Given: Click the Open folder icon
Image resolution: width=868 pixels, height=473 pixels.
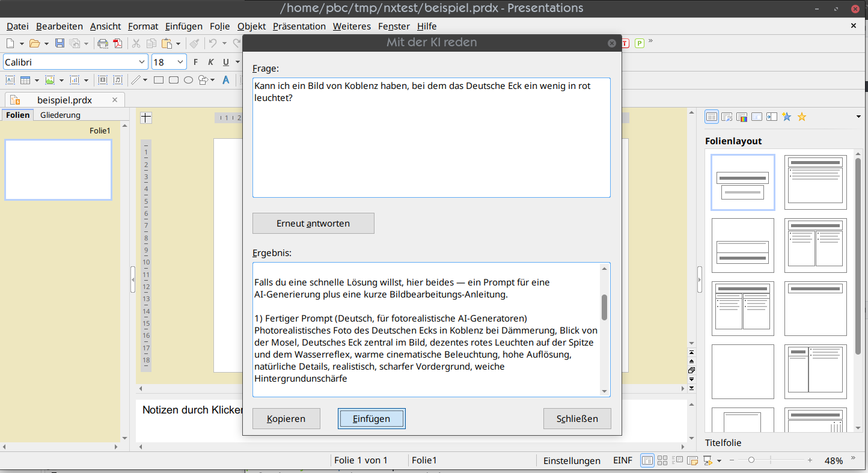Looking at the screenshot, I should (x=34, y=43).
